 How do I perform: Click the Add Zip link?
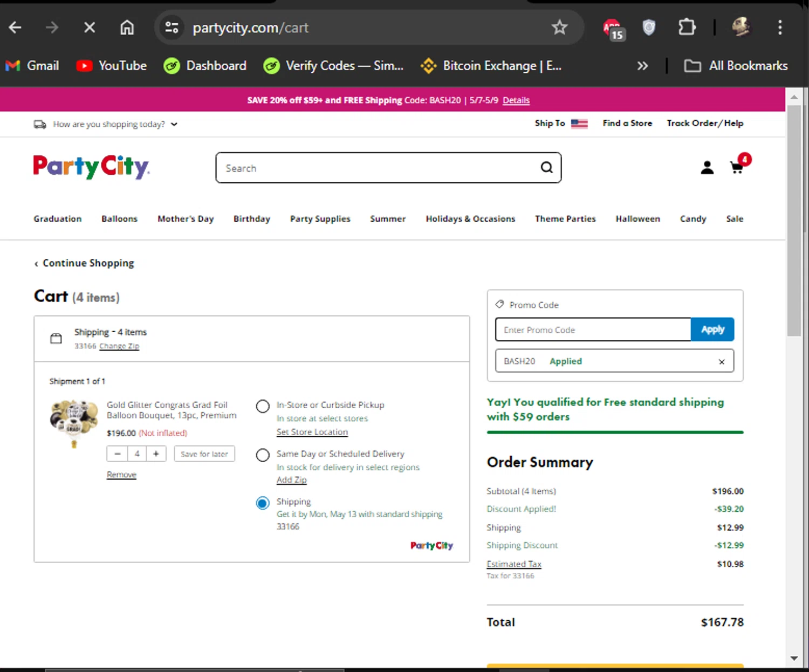click(x=291, y=480)
